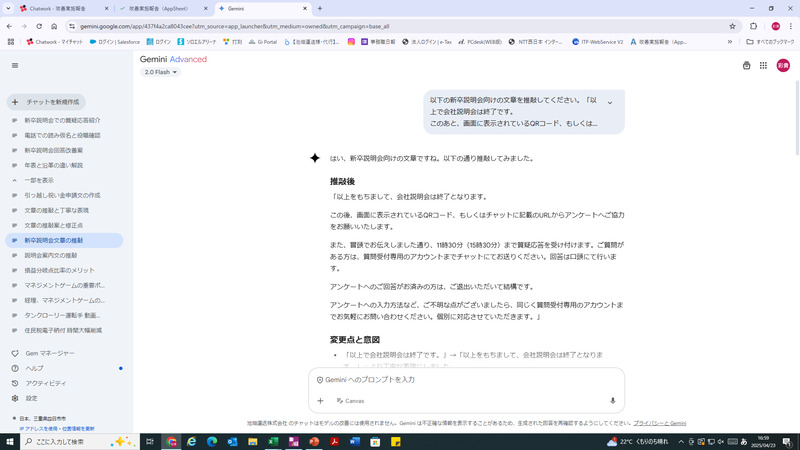Open chat マネジメントゲームの重要ポ...
This screenshot has height=450, width=800.
pyautogui.click(x=64, y=285)
